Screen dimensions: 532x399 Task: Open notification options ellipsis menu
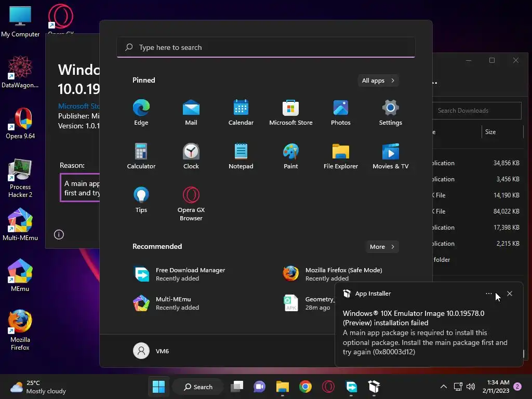tap(488, 294)
